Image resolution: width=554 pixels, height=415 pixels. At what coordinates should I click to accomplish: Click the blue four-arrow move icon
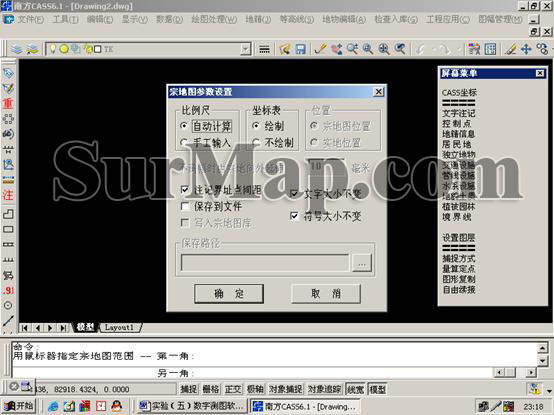pyautogui.click(x=526, y=49)
